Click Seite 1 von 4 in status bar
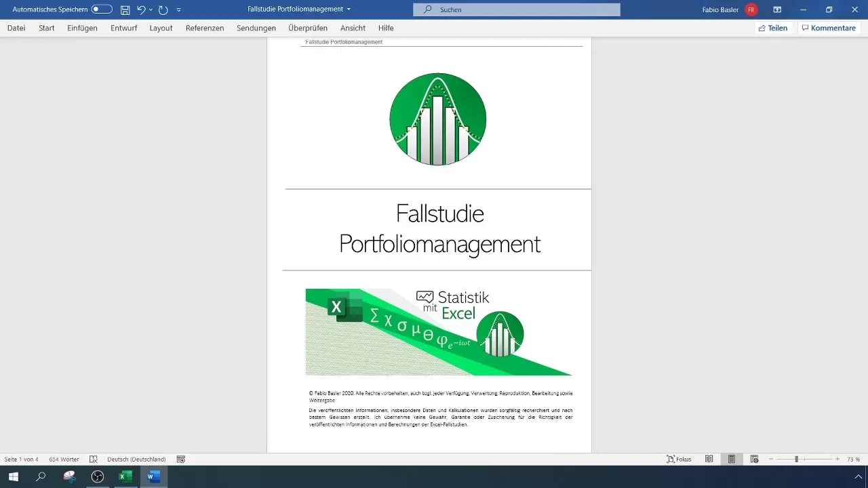 tap(21, 459)
